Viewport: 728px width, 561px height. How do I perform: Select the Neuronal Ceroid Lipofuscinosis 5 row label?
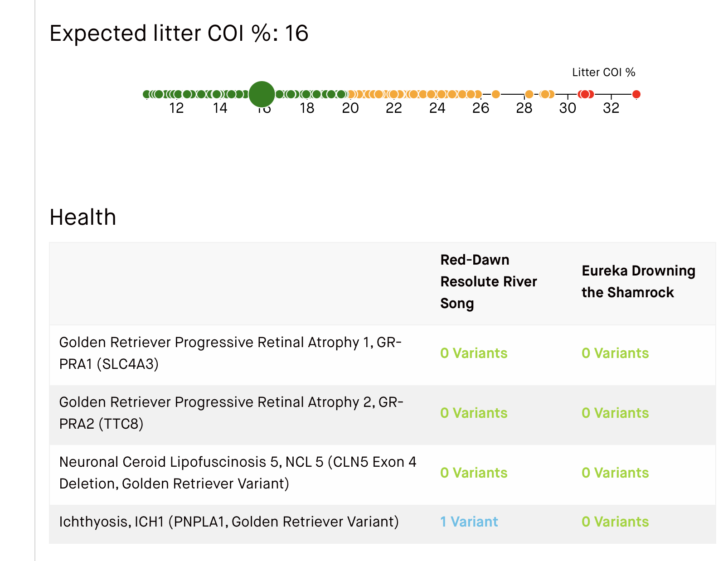click(238, 473)
